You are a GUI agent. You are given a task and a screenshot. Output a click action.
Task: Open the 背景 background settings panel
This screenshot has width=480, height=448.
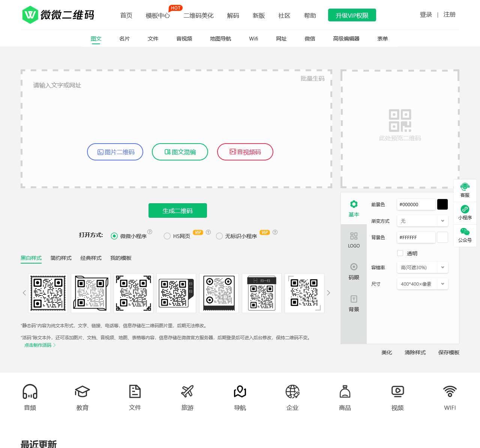(x=354, y=304)
